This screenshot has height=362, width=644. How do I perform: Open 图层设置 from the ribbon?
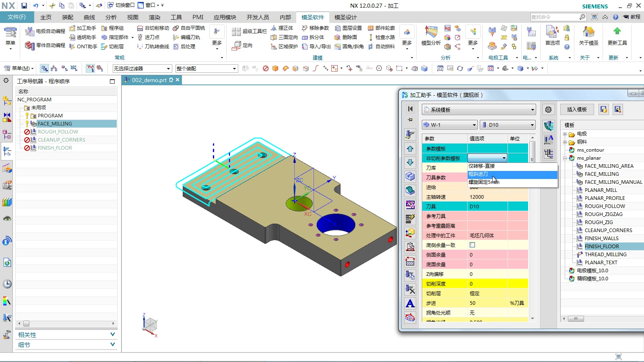(349, 28)
